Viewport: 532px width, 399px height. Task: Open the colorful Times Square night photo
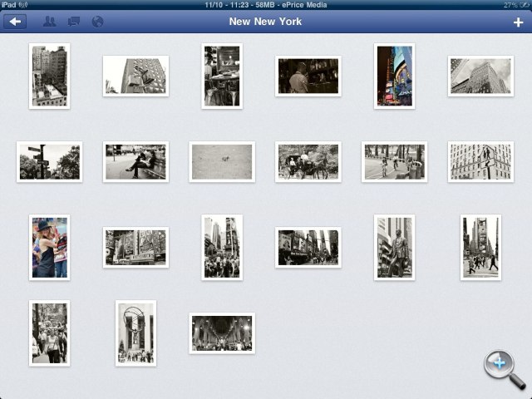tap(394, 76)
